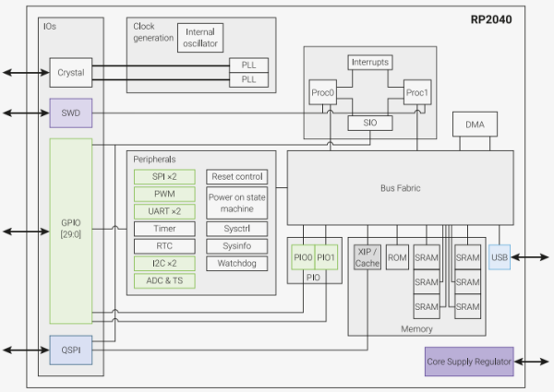Click the SPI ×2 peripheral
554x392 pixels.
pos(163,176)
